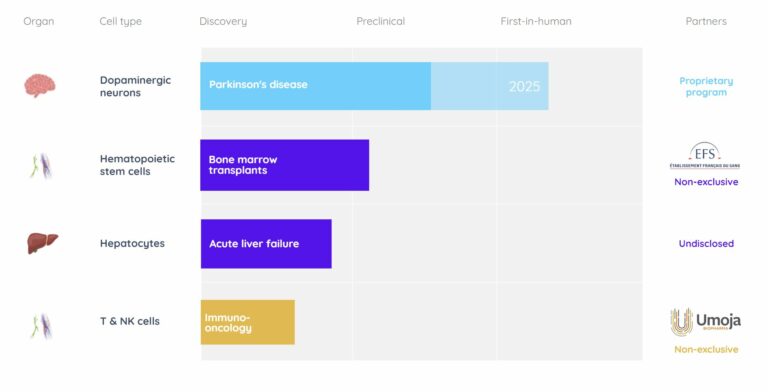
Task: Open the Umoja Biopharma logo
Action: click(705, 322)
